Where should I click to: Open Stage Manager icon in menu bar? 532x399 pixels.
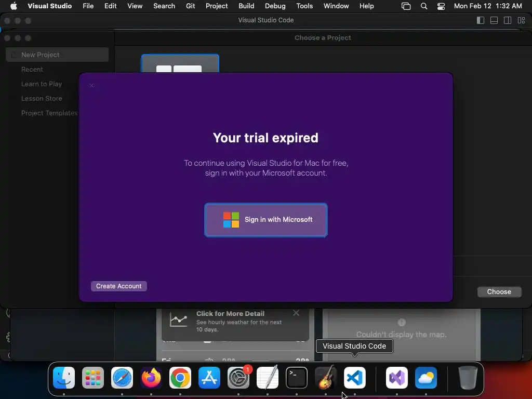coord(406,6)
